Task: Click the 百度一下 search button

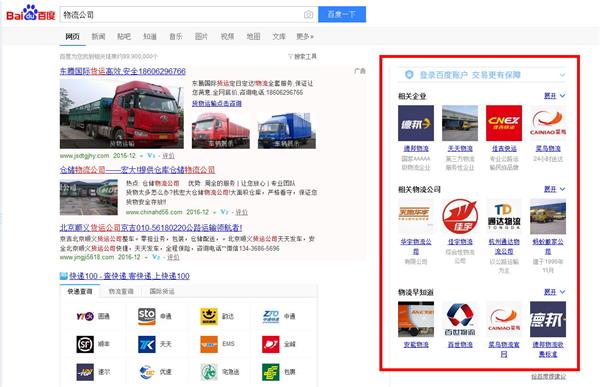Action: tap(342, 15)
